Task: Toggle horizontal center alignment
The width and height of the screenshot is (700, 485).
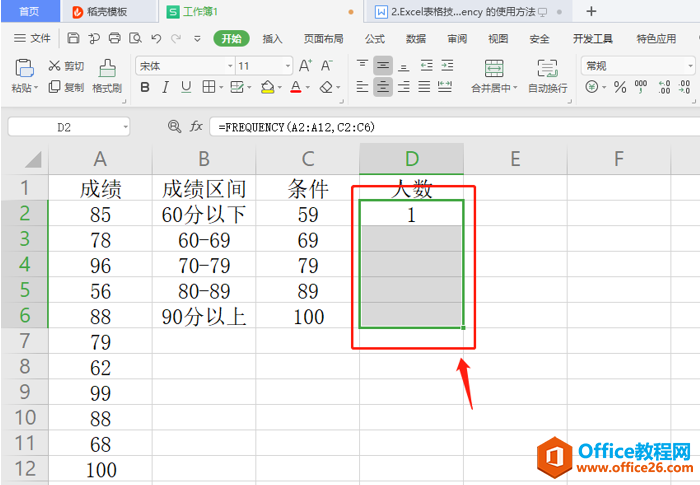Action: (383, 87)
